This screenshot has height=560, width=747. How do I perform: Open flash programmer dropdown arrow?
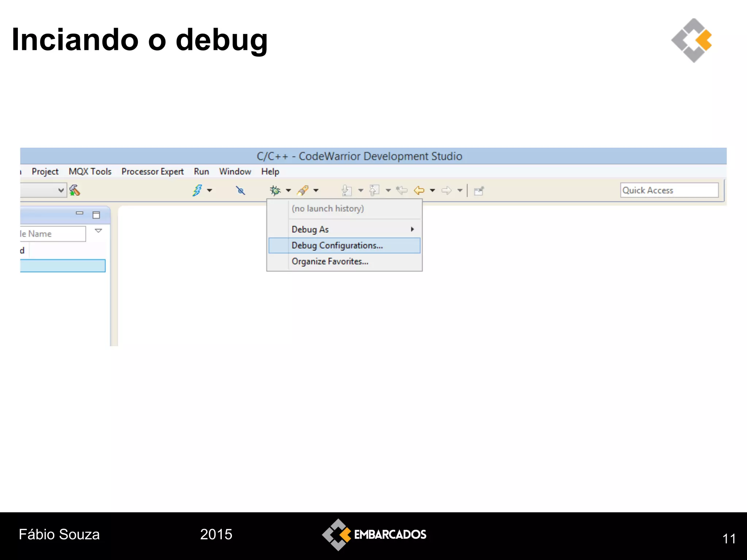click(209, 190)
